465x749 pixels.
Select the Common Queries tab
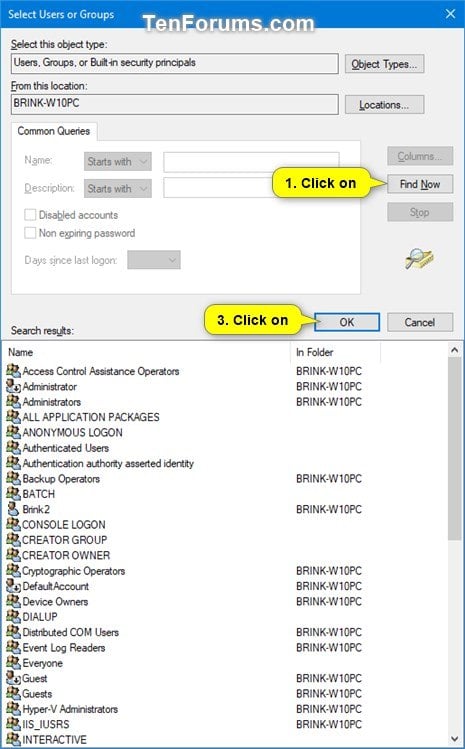(x=54, y=131)
